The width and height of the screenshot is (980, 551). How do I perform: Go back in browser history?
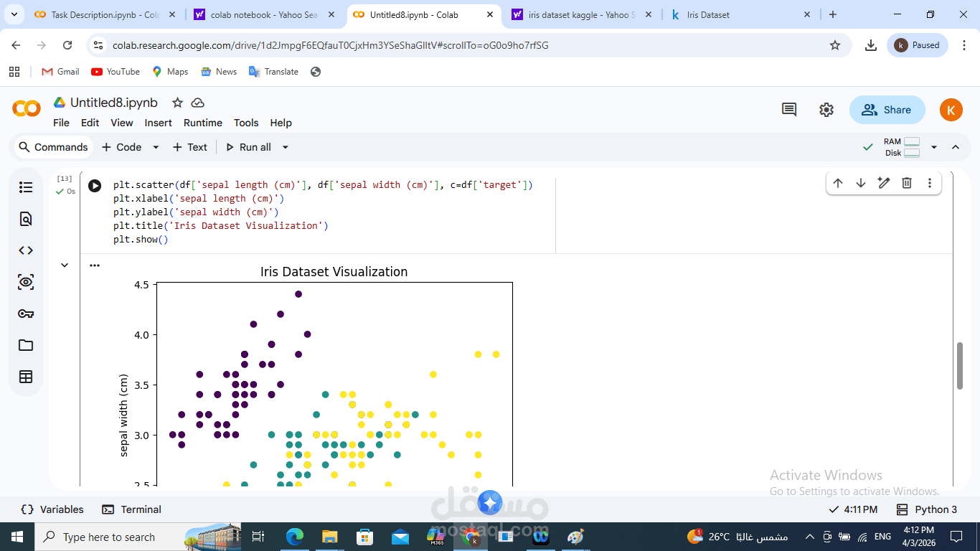pos(16,45)
